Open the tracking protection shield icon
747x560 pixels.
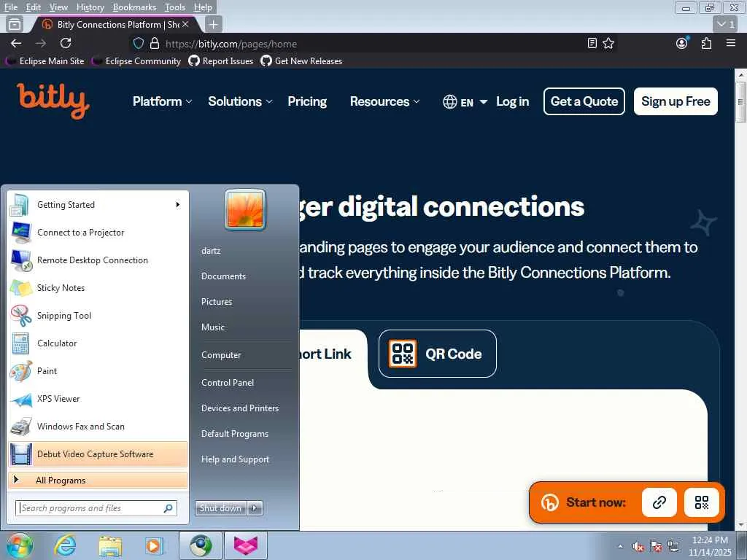click(138, 44)
